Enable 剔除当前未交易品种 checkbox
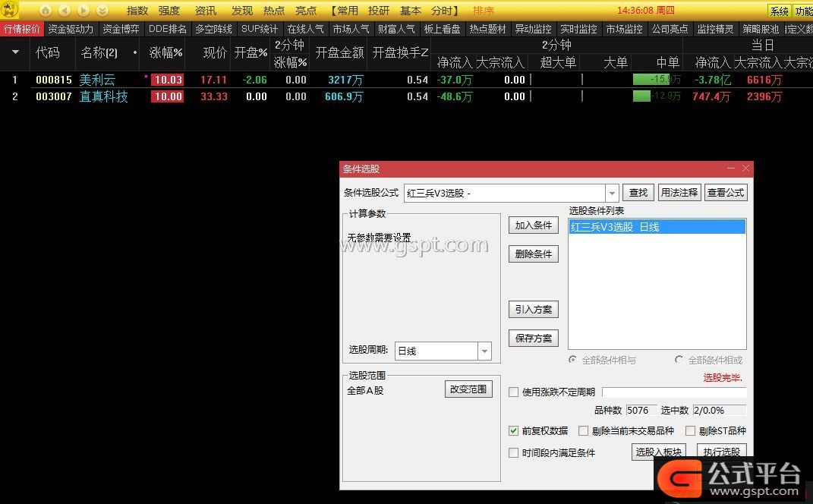 583,431
